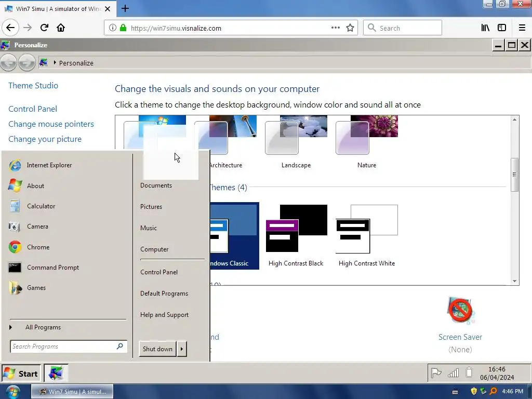
Task: Go to Firefox home page
Action: (61, 28)
